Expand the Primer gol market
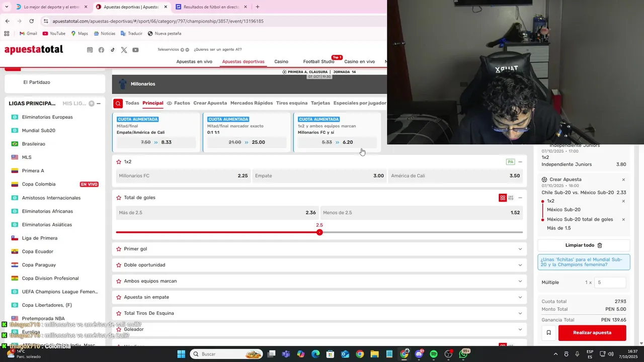This screenshot has height=362, width=644. point(520,249)
